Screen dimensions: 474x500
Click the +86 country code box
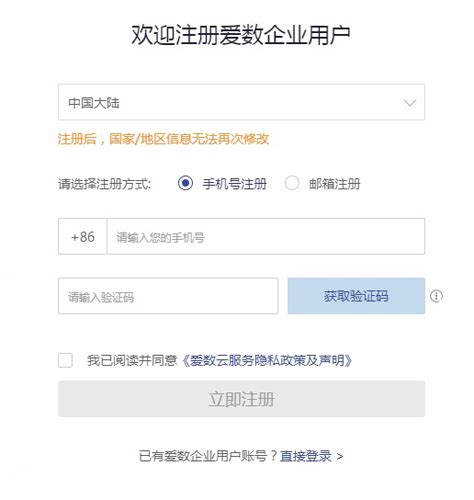(x=82, y=236)
